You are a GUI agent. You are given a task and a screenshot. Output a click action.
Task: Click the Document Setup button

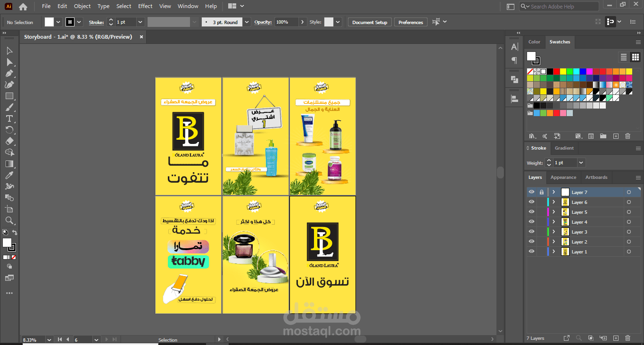(x=370, y=22)
